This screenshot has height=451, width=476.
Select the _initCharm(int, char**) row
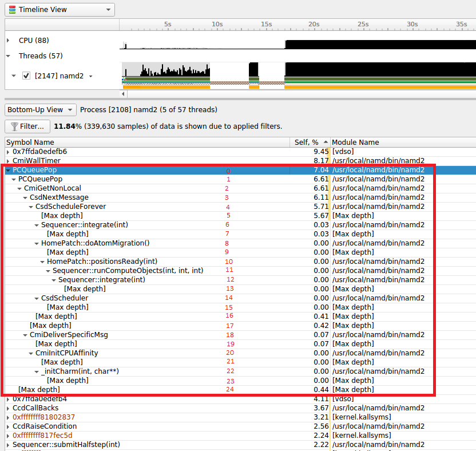click(x=80, y=371)
